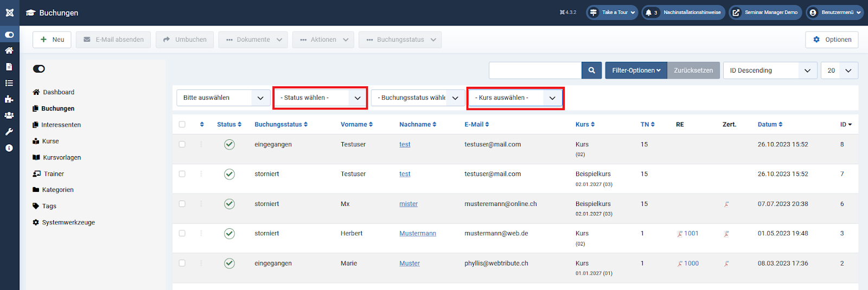Image resolution: width=868 pixels, height=290 pixels.
Task: Click the Filter-Optionen button
Action: coord(636,70)
